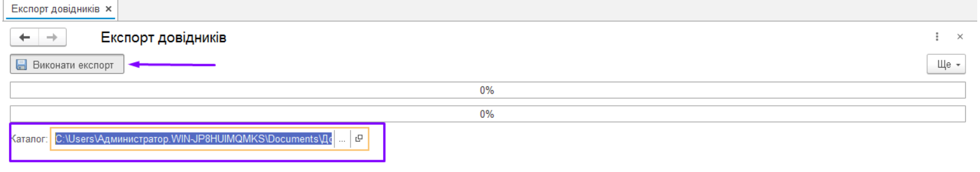980x172 pixels.
Task: Close the export form with the top-right x
Action: click(960, 37)
